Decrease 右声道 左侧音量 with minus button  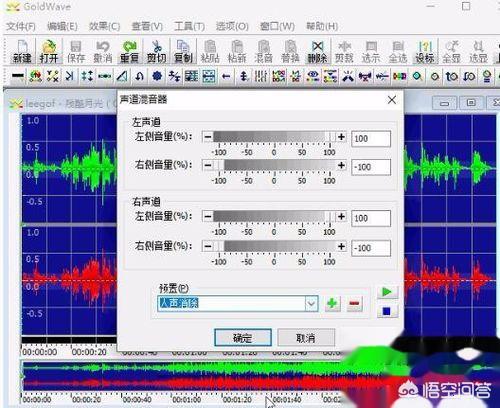point(208,217)
